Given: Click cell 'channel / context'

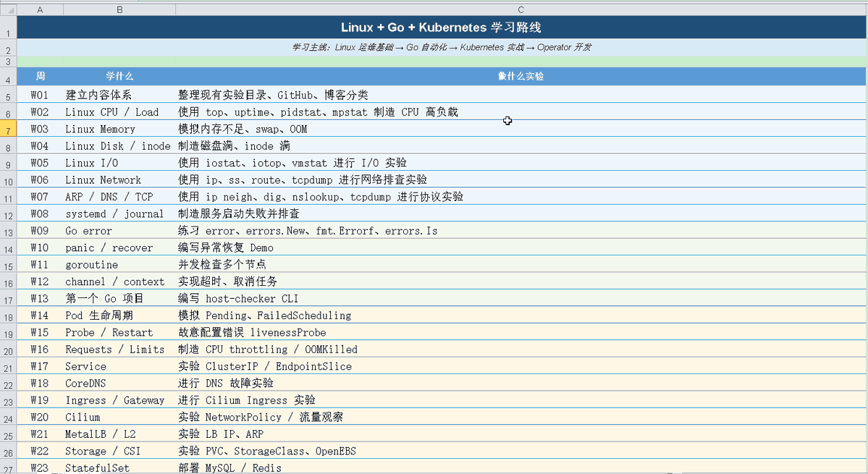Looking at the screenshot, I should coord(119,282).
